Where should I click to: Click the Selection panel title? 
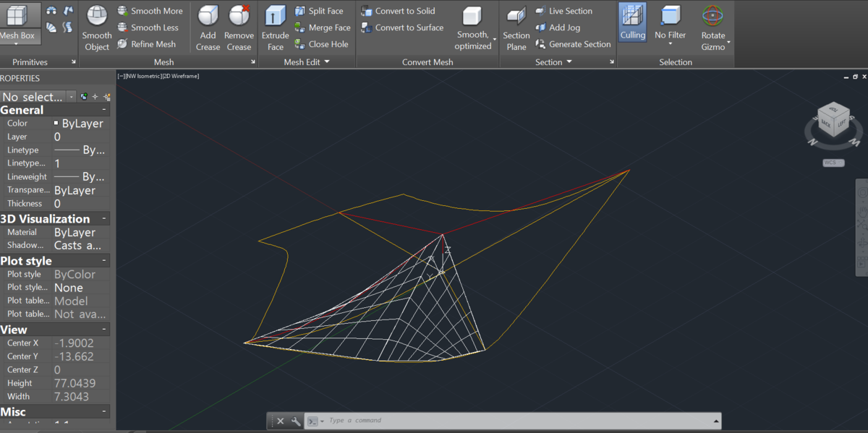tap(676, 62)
